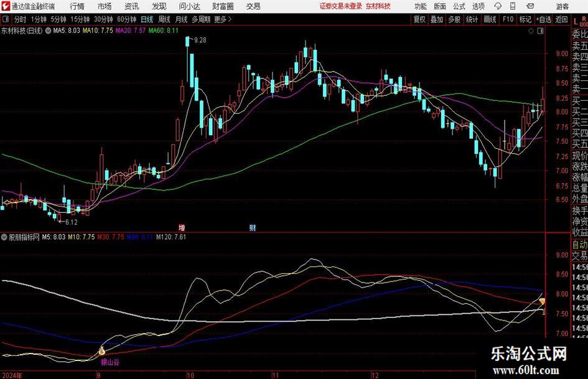588x379 pixels.
Task: Click the 6.12 low price label
Action: pyautogui.click(x=72, y=222)
